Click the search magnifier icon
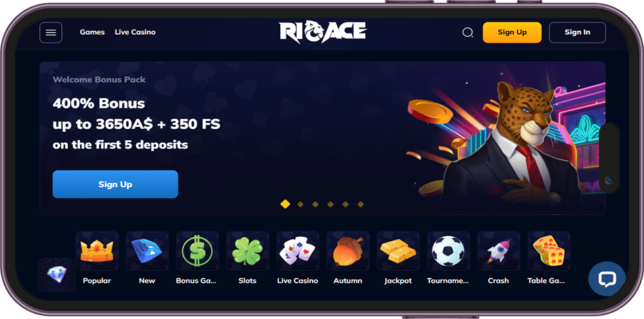 point(468,32)
